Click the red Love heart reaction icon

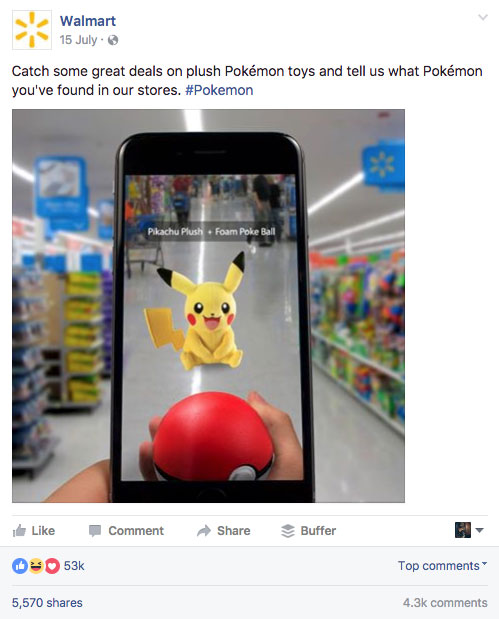click(x=52, y=566)
